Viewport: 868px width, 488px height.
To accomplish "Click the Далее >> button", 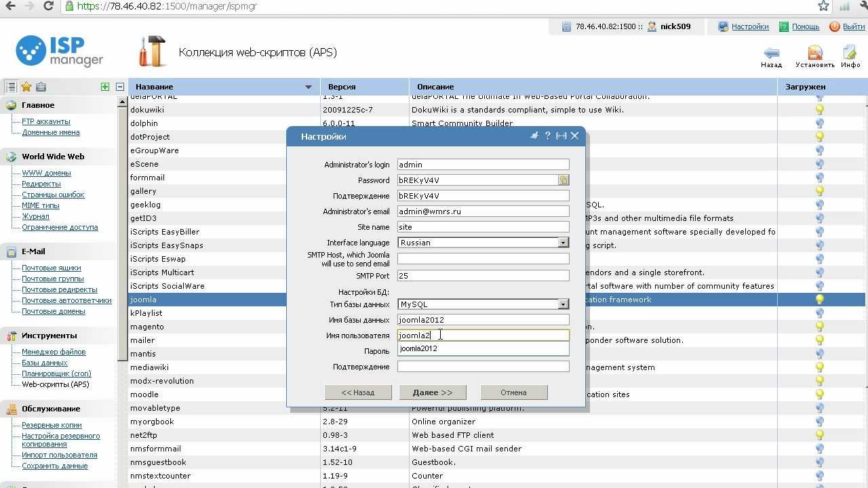I will (433, 392).
